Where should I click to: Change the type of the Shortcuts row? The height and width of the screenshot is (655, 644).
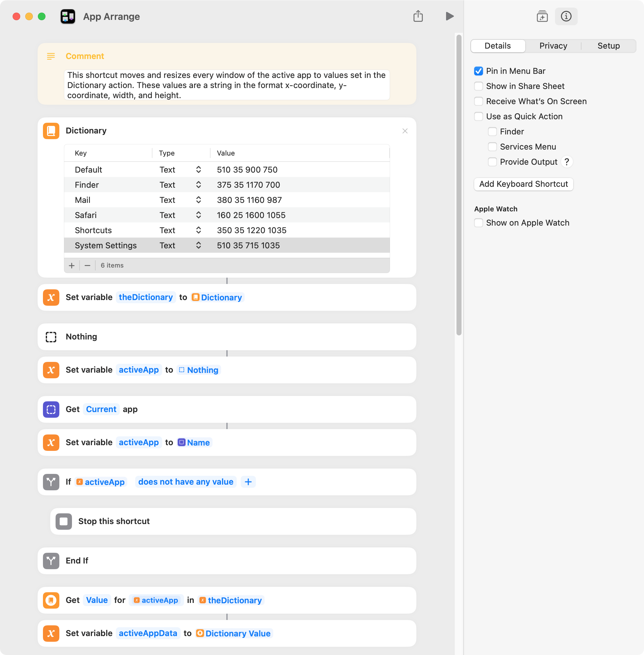[180, 231]
